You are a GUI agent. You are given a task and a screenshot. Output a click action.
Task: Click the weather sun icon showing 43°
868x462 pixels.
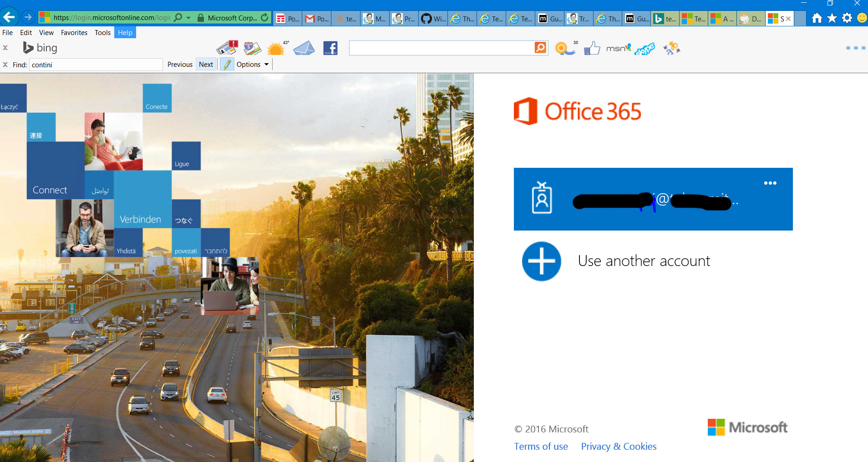click(x=276, y=48)
